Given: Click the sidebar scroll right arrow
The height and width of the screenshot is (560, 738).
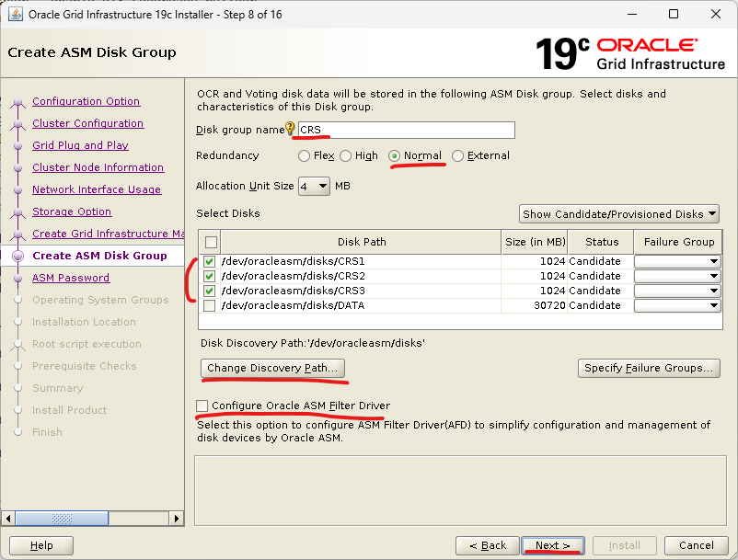Looking at the screenshot, I should point(177,519).
